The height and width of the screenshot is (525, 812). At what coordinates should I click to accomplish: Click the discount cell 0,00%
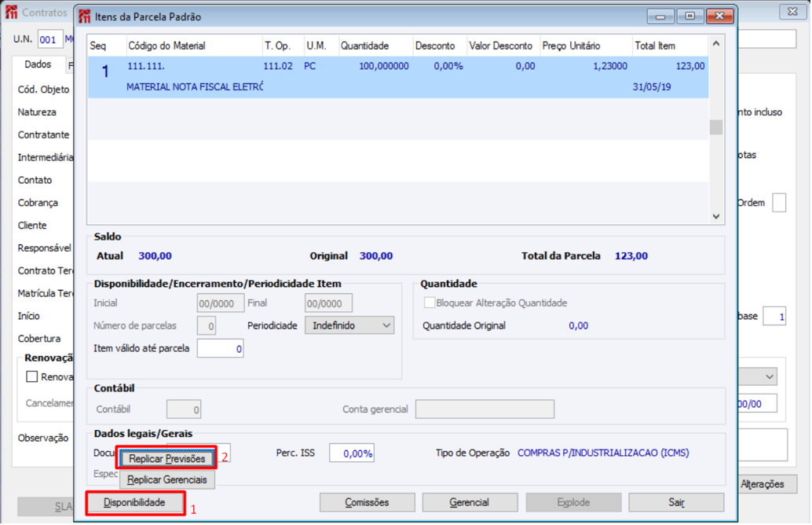coord(448,66)
